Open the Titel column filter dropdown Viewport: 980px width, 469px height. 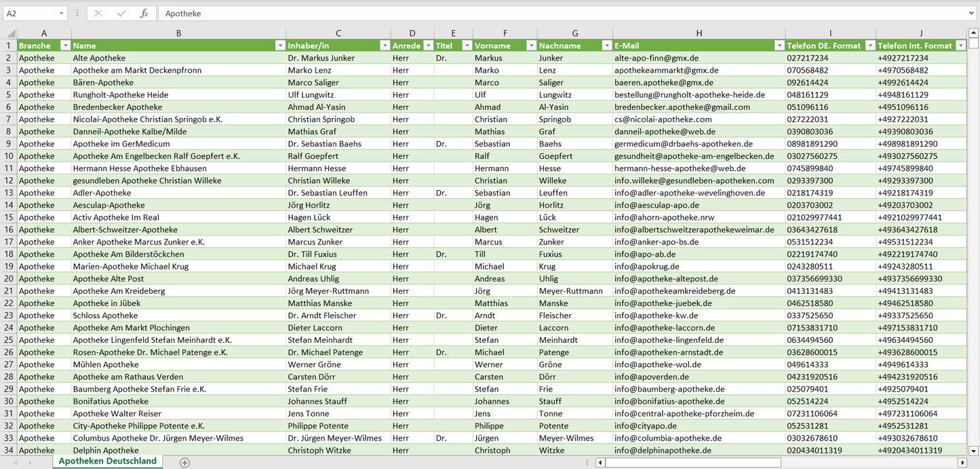tap(467, 45)
